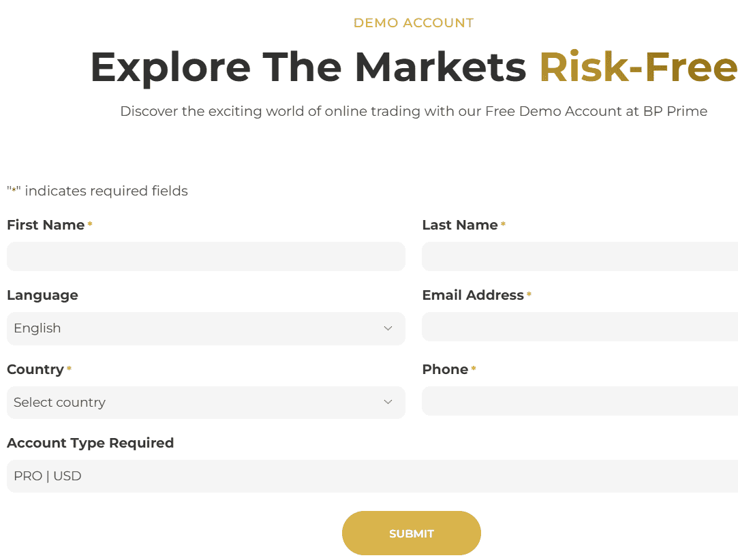738x560 pixels.
Task: Click the DEMO ACCOUNT label
Action: (413, 22)
